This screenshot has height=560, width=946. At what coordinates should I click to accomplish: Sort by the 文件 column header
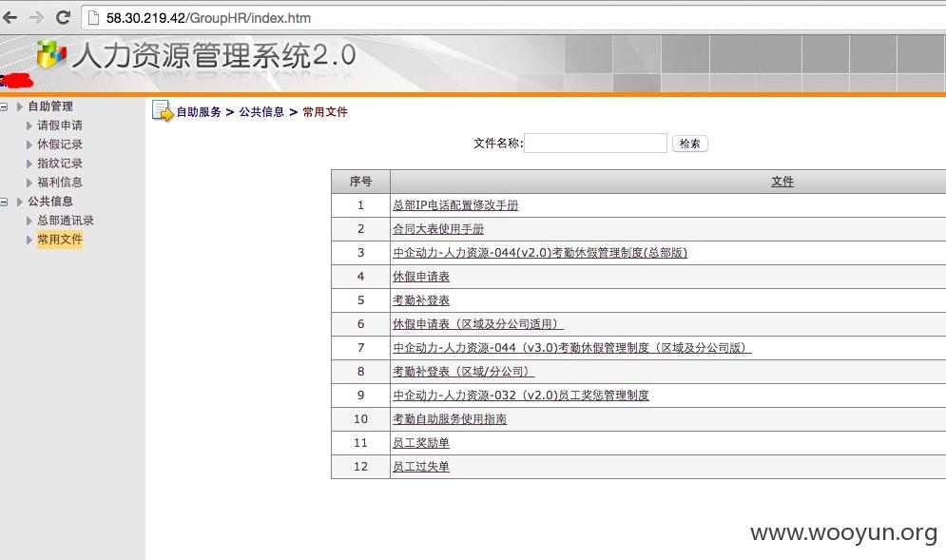pyautogui.click(x=782, y=181)
